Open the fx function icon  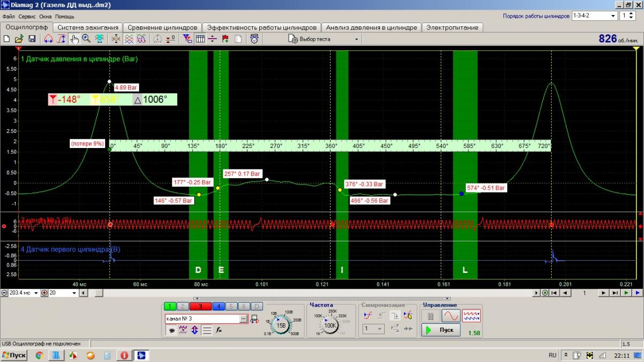219,330
